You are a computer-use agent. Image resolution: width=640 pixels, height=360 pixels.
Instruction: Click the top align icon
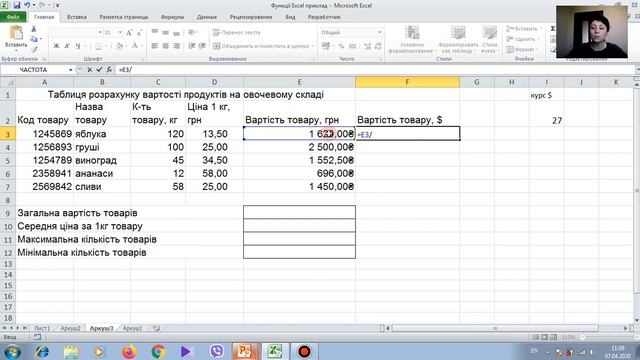[155, 32]
